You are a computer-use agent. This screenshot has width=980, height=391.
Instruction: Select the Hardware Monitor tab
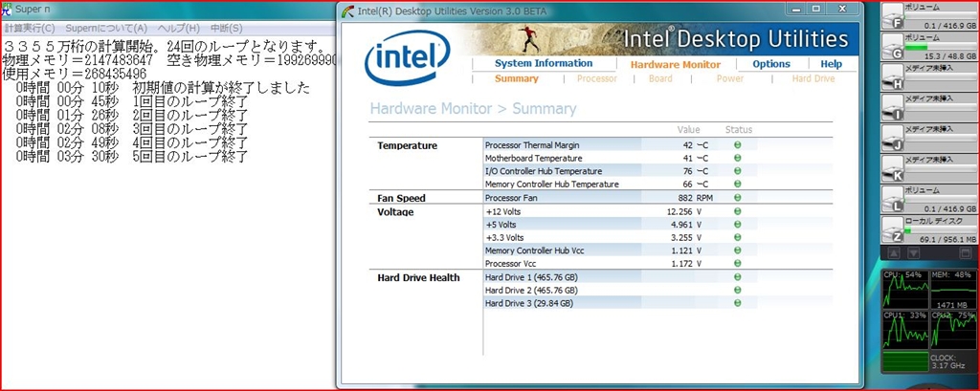[x=675, y=64]
